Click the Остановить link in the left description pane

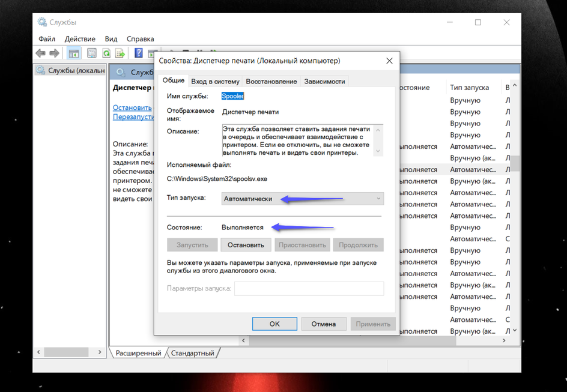pyautogui.click(x=132, y=107)
